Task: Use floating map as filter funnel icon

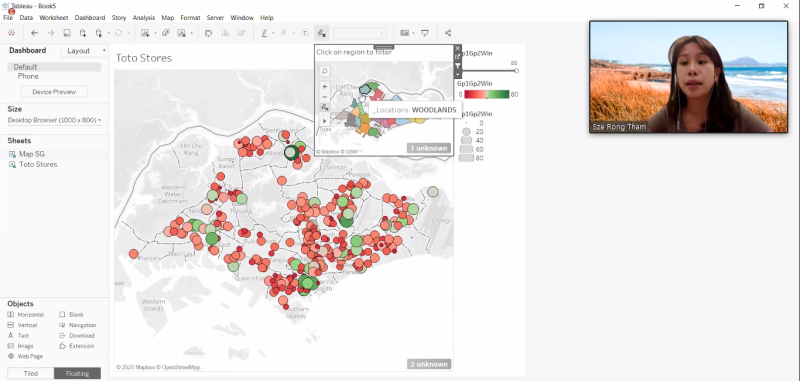Action: [x=458, y=66]
